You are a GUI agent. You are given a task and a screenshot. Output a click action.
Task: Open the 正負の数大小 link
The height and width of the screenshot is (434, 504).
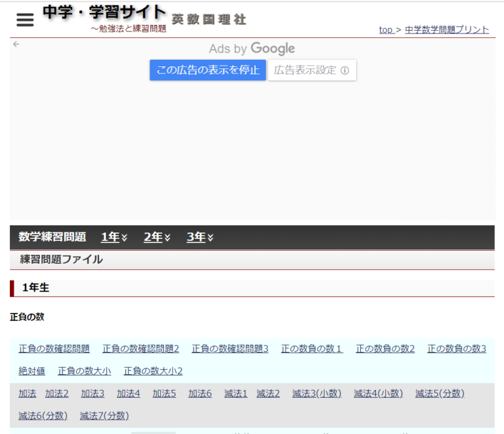[85, 371]
